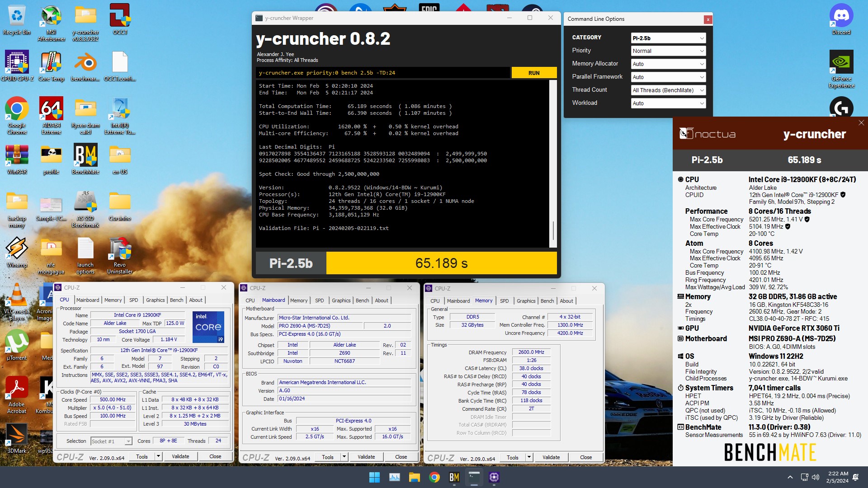
Task: Click Close button in Memory CPU-Z window
Action: [586, 457]
